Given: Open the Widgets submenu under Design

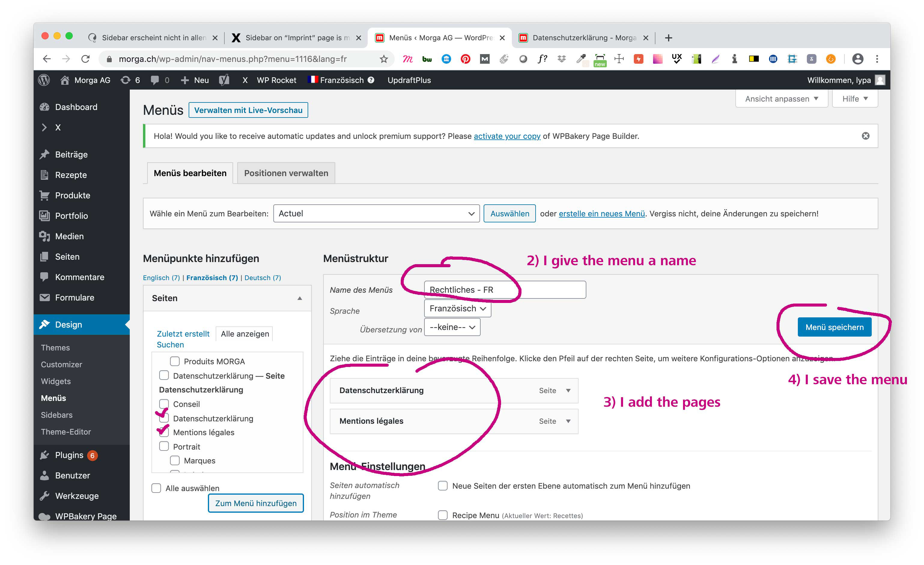Looking at the screenshot, I should [x=56, y=381].
